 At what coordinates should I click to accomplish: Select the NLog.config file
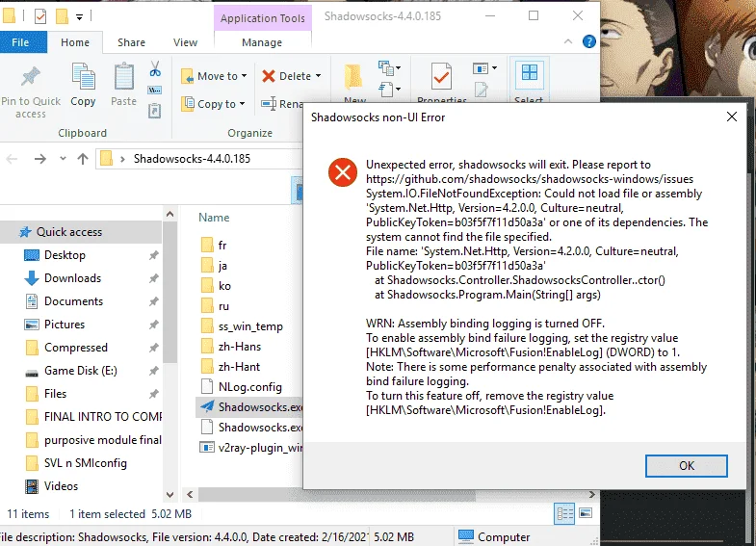coord(242,387)
